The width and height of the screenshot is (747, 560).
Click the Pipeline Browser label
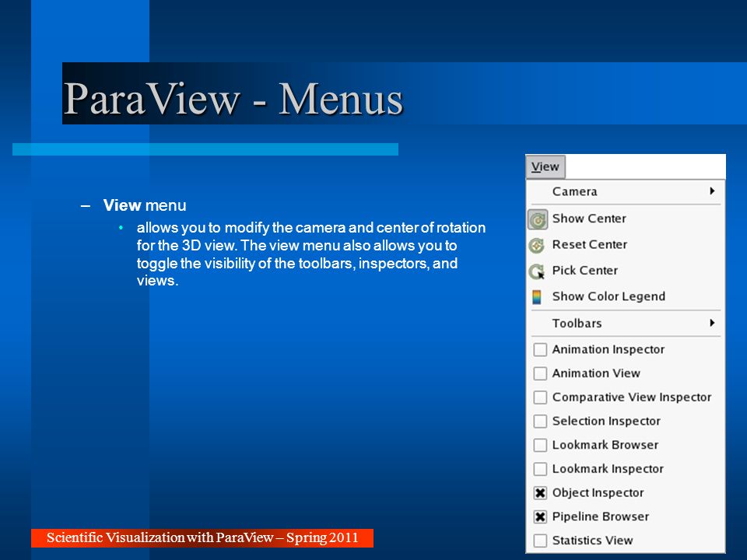(600, 516)
